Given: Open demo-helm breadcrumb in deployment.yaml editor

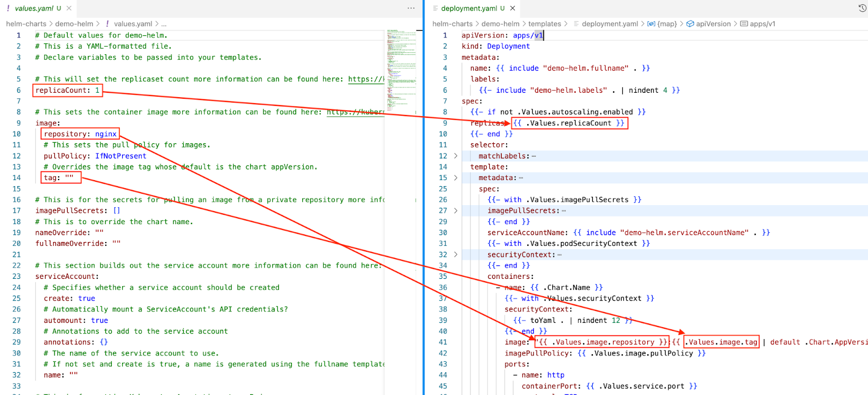Looking at the screenshot, I should 501,24.
